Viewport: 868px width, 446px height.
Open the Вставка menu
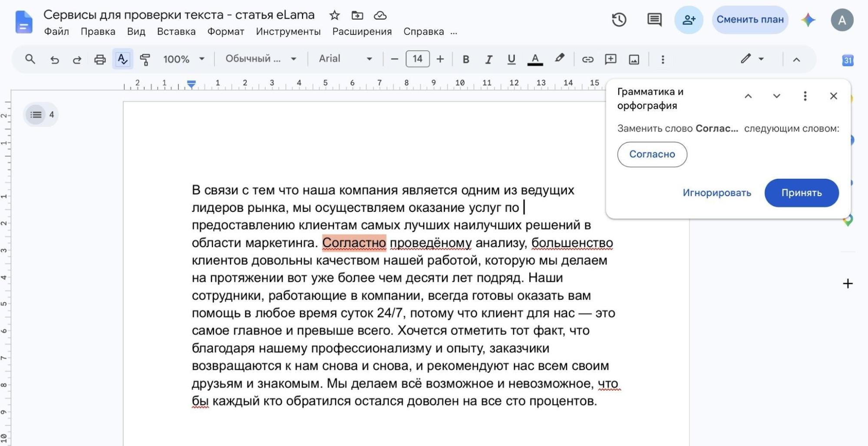(x=176, y=31)
